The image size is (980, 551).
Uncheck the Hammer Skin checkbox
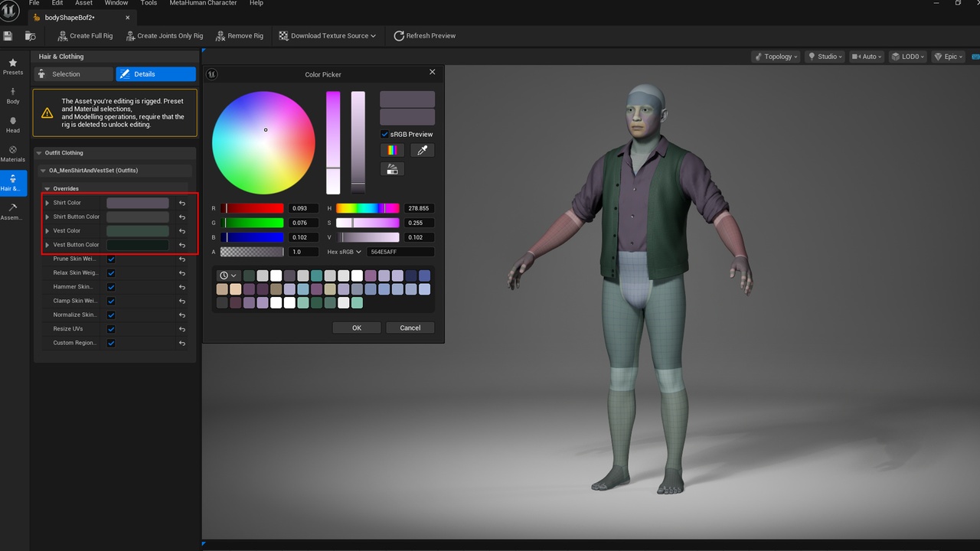point(111,287)
